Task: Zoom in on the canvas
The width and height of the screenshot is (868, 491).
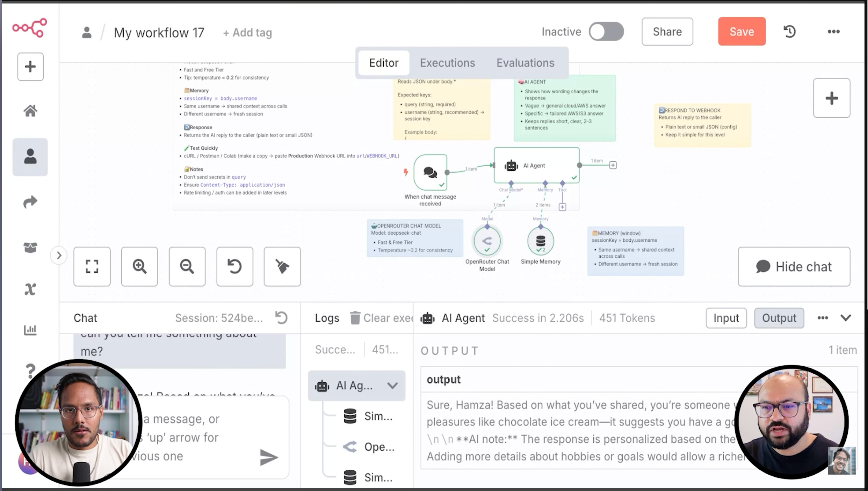Action: (139, 266)
